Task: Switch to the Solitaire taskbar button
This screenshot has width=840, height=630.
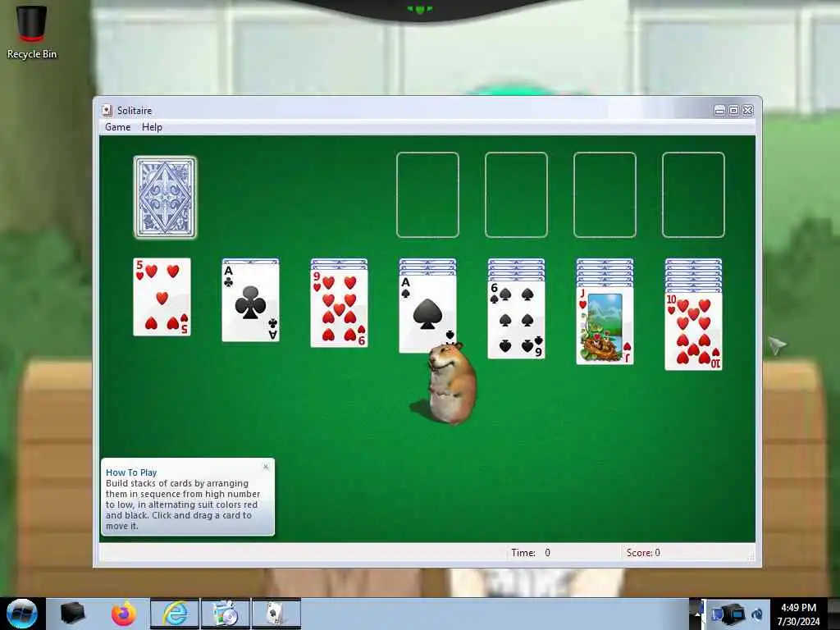Action: tap(276, 614)
